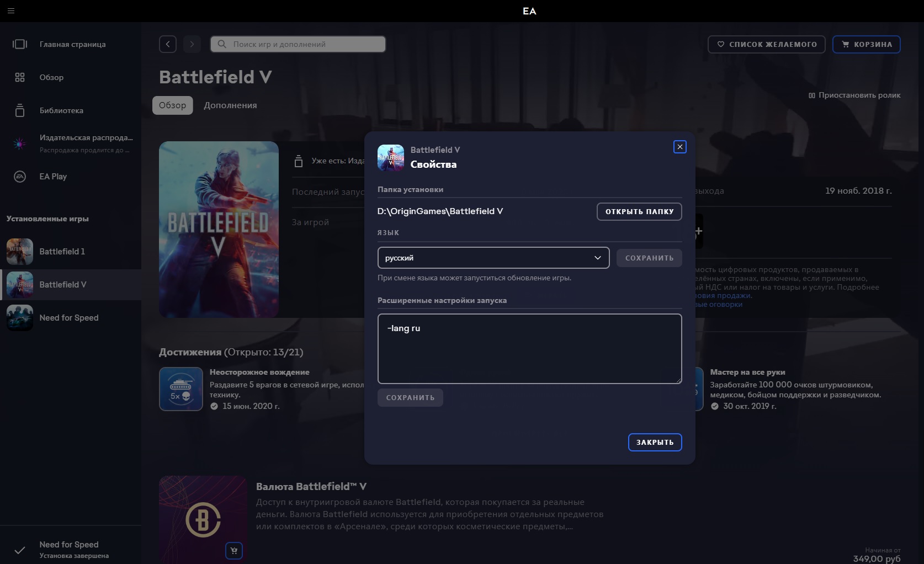Viewport: 924px width, 564px height.
Task: Click the Battlefield 1 game thumbnail
Action: click(20, 252)
